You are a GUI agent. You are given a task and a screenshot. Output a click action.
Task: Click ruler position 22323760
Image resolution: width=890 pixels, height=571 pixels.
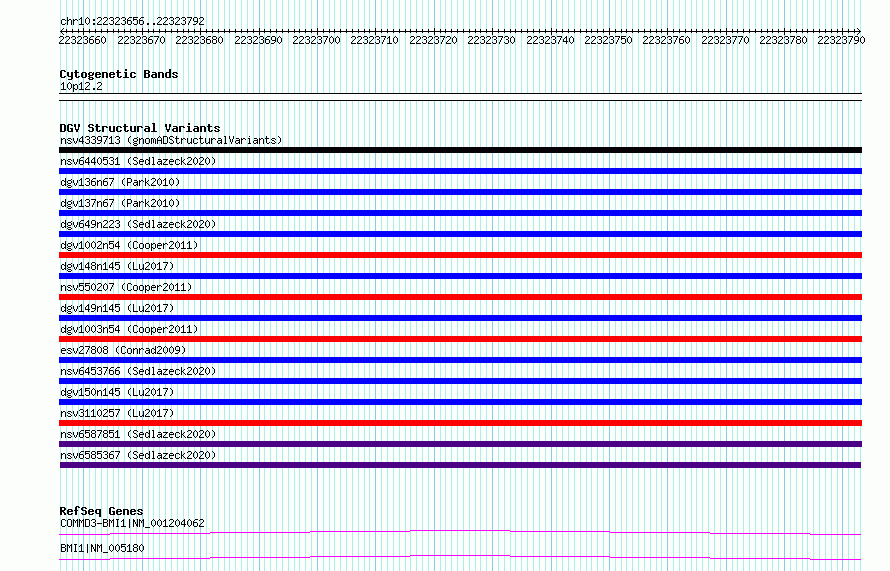coord(666,40)
